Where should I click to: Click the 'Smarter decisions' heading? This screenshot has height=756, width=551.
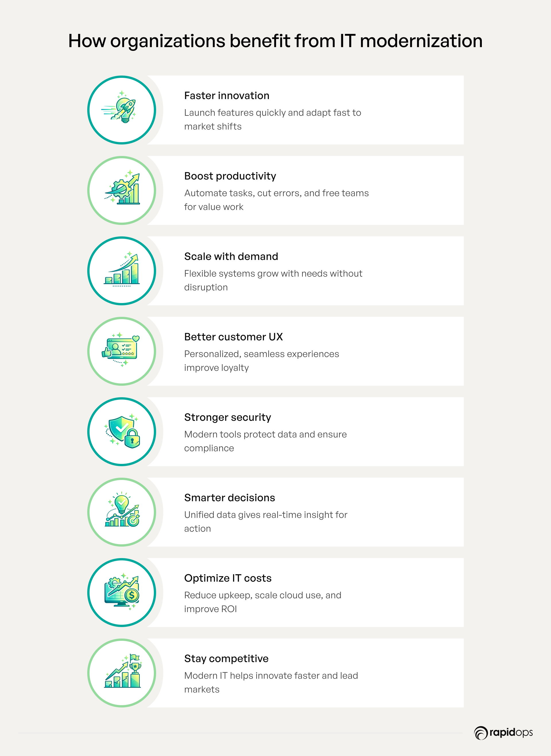[x=230, y=498]
